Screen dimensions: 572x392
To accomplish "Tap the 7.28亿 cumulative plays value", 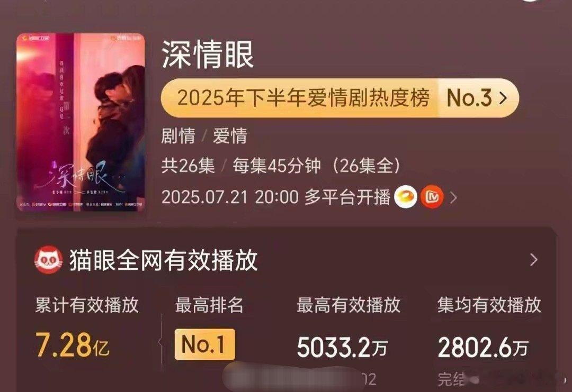I will click(72, 345).
